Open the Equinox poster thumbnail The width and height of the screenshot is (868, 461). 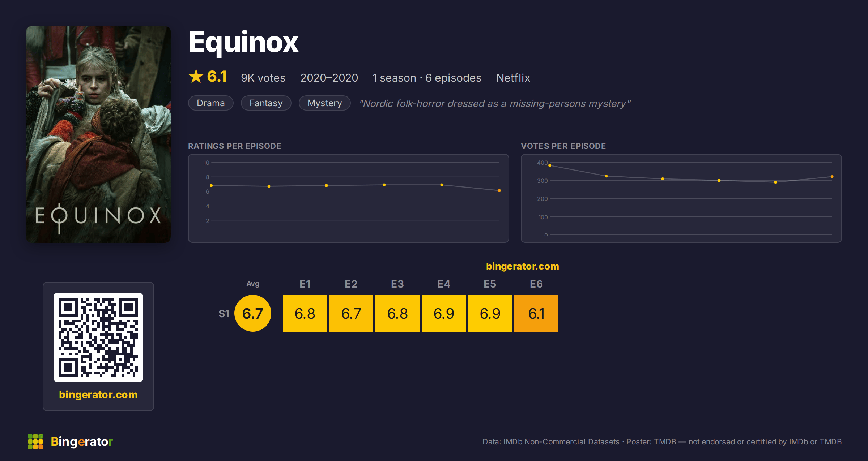point(98,134)
